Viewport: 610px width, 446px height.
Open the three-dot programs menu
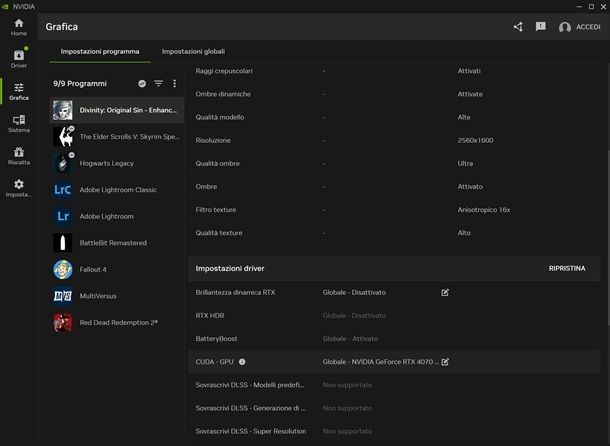tap(175, 84)
